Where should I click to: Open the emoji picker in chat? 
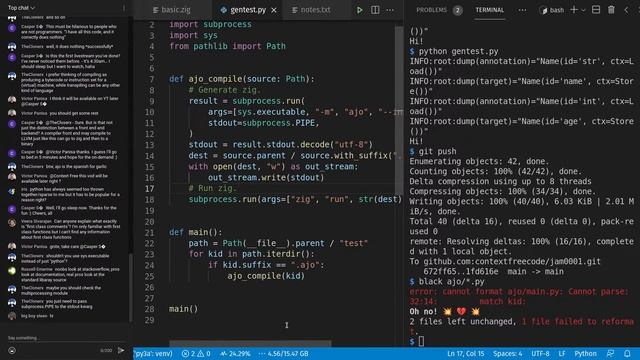tap(12, 350)
